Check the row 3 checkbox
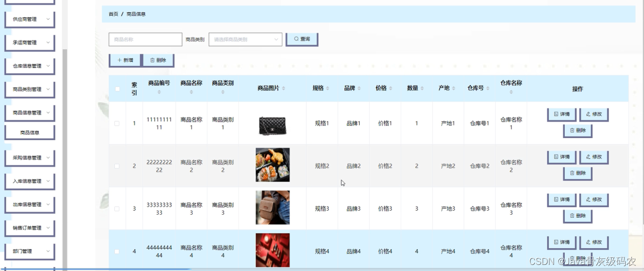This screenshot has width=644, height=271. tap(117, 209)
